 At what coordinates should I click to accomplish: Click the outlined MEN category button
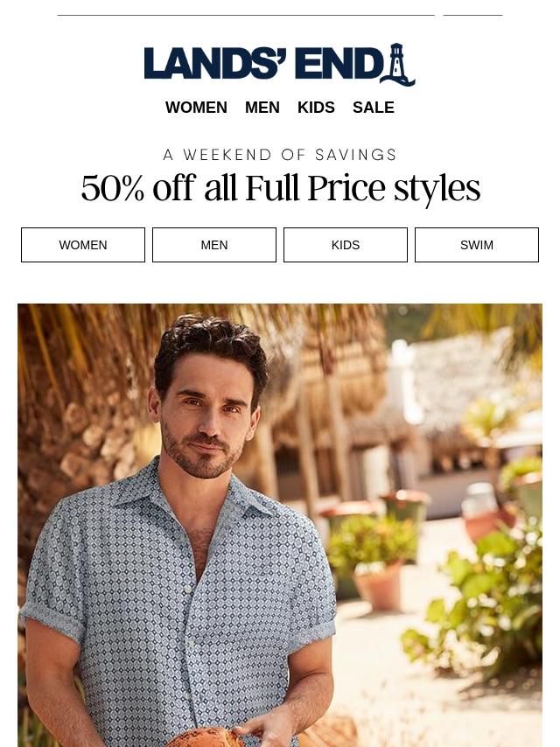coord(214,245)
